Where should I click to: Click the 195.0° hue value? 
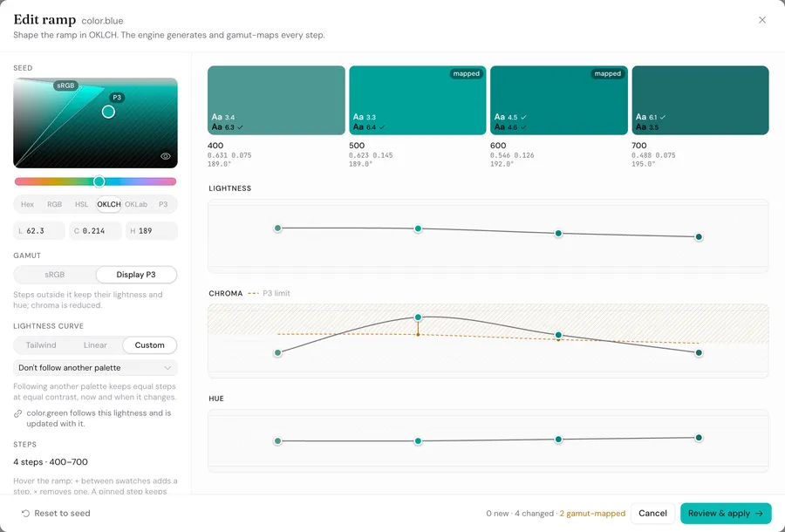click(644, 164)
